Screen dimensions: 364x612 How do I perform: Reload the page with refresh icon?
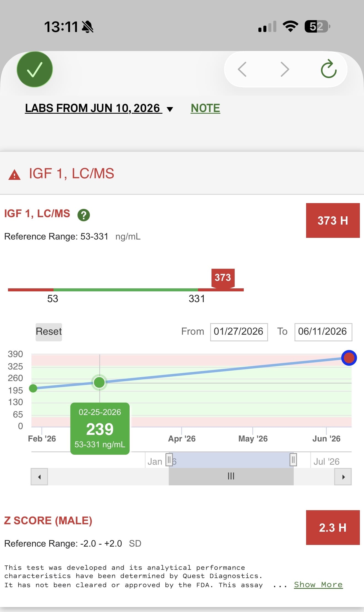(x=329, y=69)
